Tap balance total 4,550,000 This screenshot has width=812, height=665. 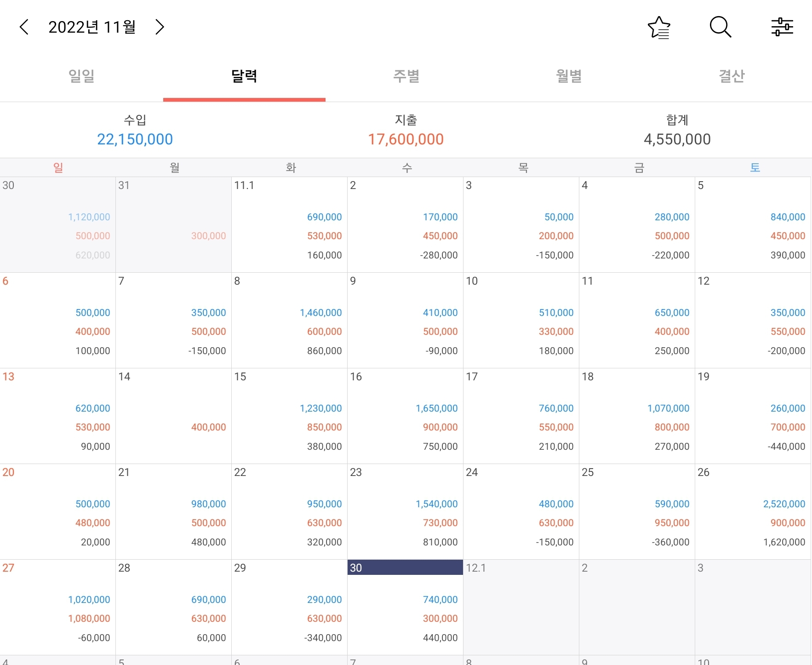coord(677,139)
